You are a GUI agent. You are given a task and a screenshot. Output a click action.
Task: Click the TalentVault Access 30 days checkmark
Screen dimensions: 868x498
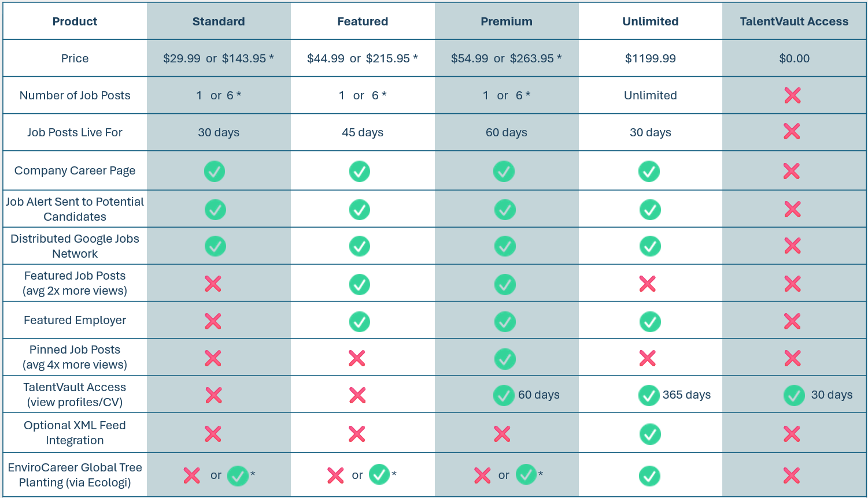(794, 396)
